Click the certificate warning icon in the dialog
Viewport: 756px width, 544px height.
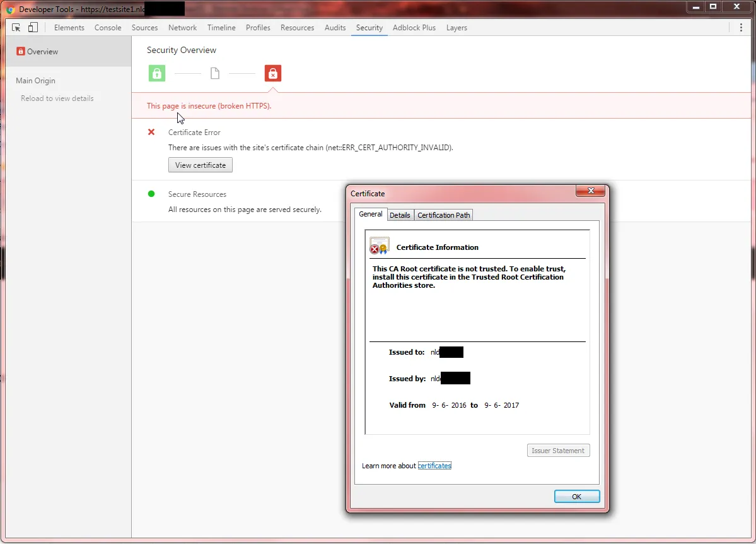pos(380,246)
